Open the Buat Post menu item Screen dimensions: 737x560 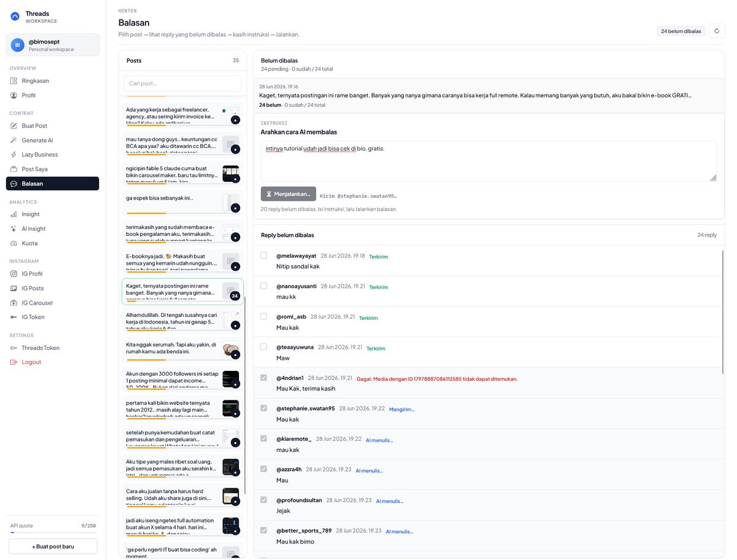(x=52, y=126)
